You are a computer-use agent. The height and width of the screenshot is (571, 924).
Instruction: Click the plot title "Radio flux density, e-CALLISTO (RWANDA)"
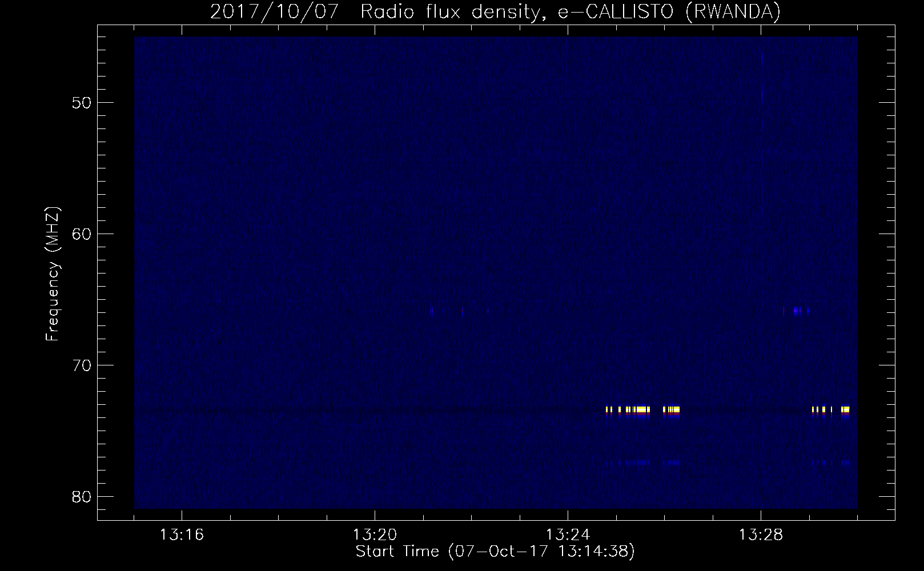570,12
